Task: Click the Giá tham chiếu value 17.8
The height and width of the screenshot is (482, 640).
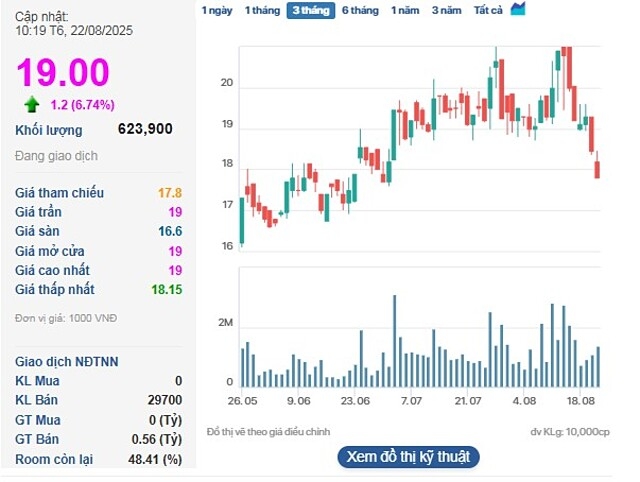Action: click(x=168, y=193)
